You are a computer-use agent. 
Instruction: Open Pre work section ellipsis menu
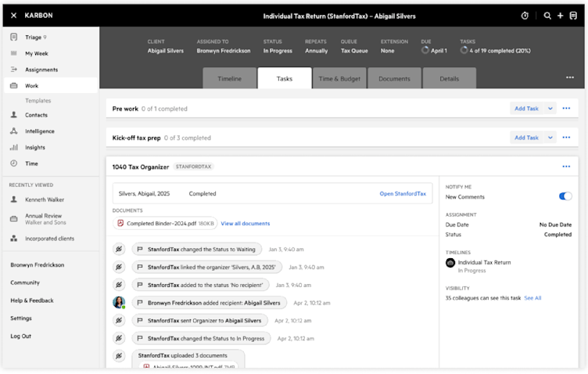pyautogui.click(x=566, y=109)
